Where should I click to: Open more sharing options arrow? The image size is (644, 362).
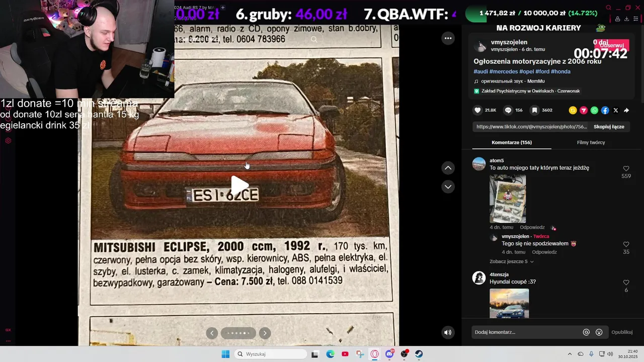pos(626,110)
